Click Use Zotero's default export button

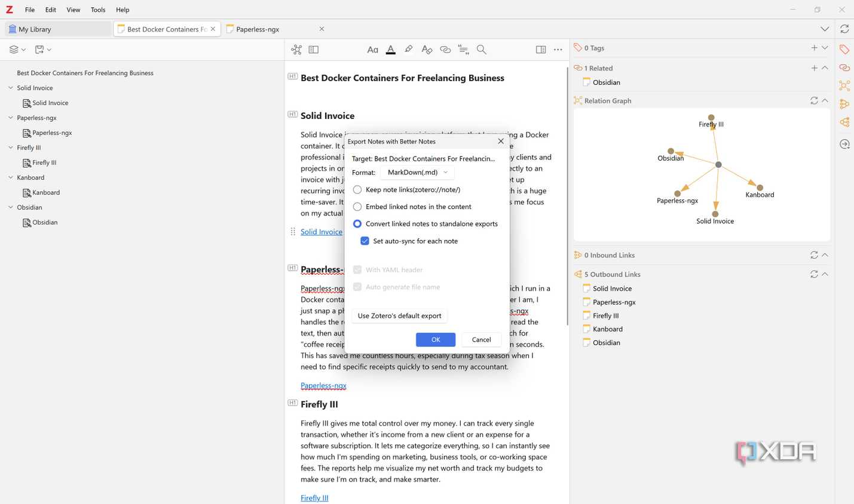[399, 316]
